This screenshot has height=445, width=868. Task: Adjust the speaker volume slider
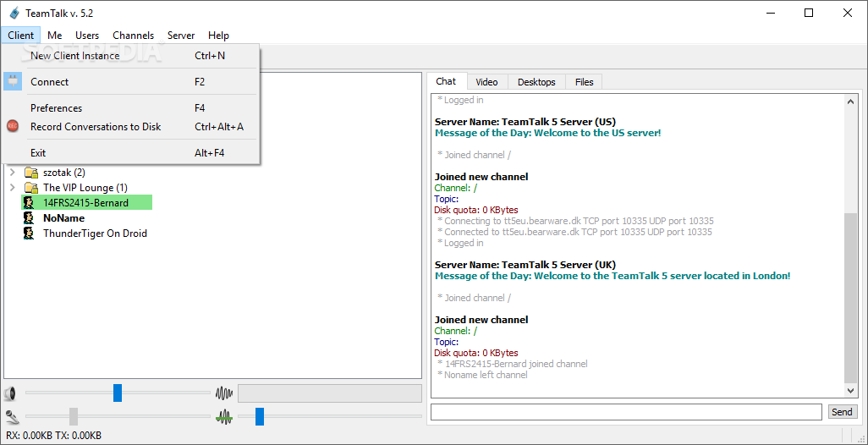(118, 393)
